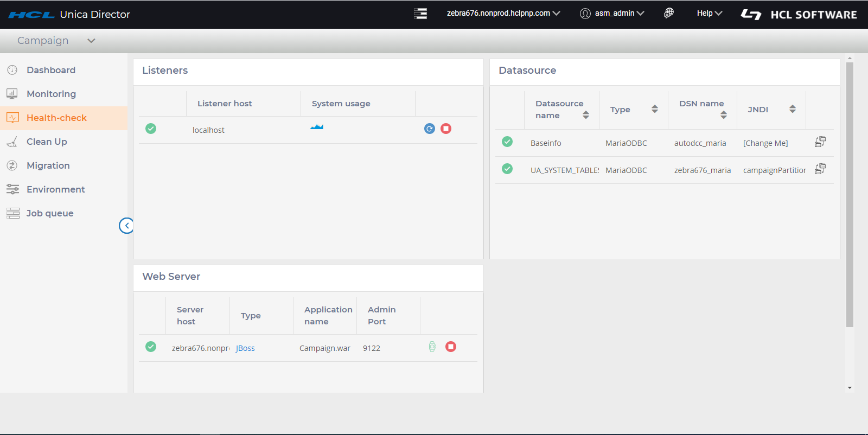Stop the localhost listener
This screenshot has width=868, height=435.
pyautogui.click(x=446, y=129)
